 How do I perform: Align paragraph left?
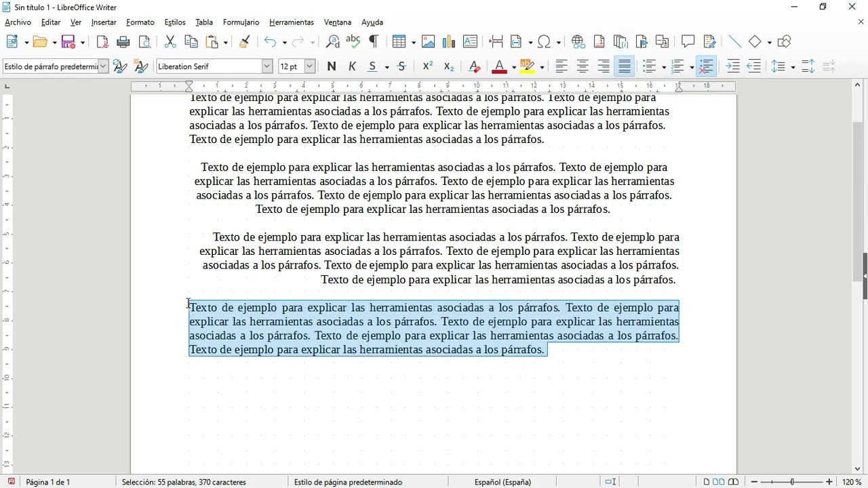(561, 66)
